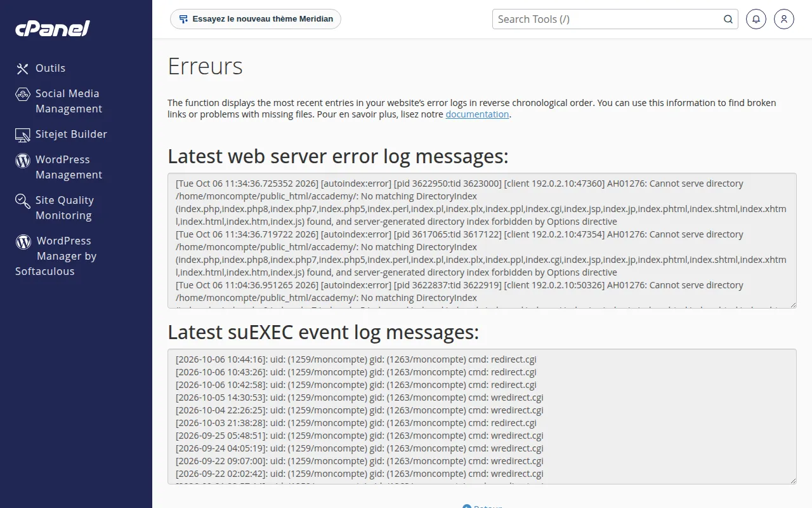812x508 pixels.
Task: Click the WordPress Manager by Softaculous icon
Action: (x=23, y=241)
